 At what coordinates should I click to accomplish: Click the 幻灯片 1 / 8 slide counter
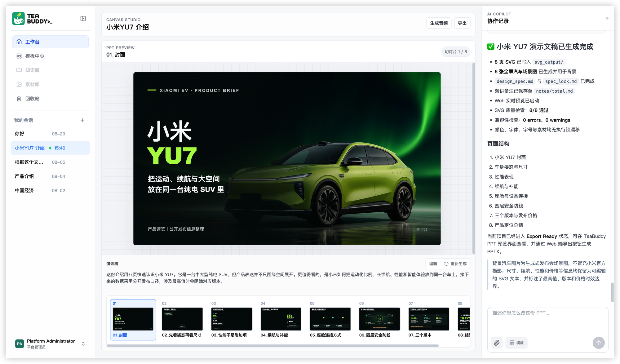point(456,52)
